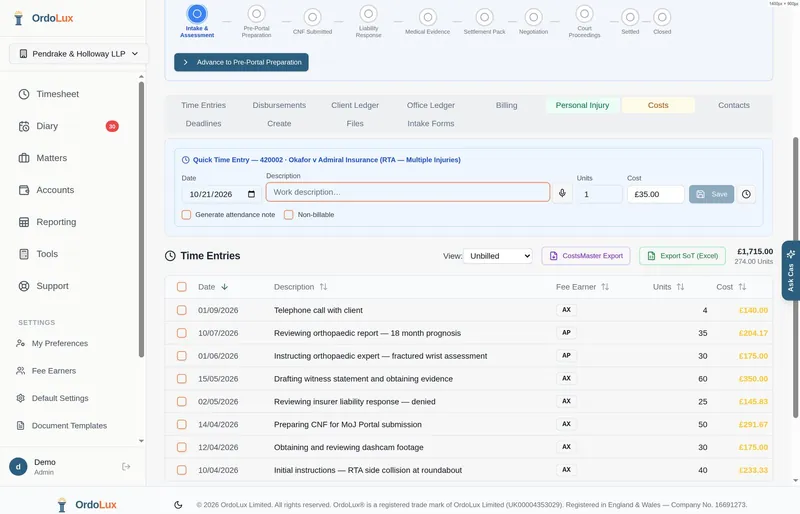Screen dimensions: 800x514
Task: Open Obtaining and reviewing dashcam footage entry
Action: (x=348, y=447)
